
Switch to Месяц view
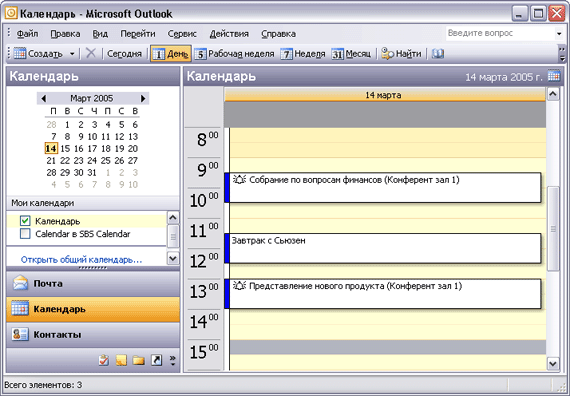(352, 54)
